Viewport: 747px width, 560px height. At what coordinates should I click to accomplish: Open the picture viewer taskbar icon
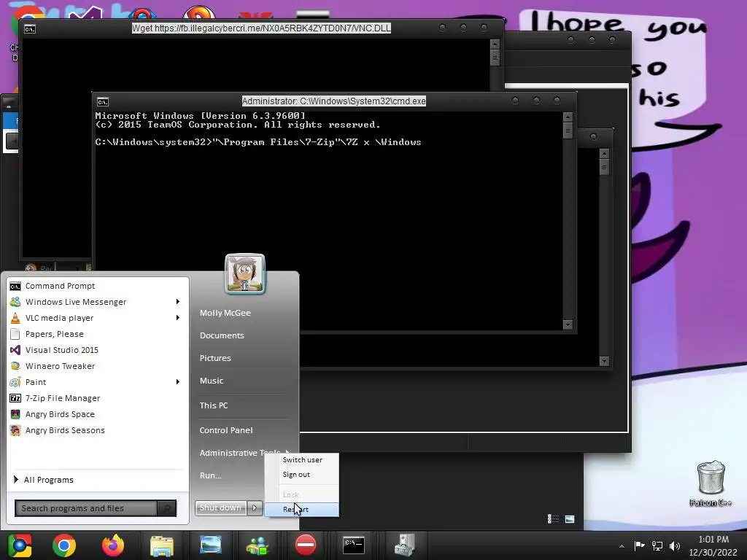pos(210,545)
